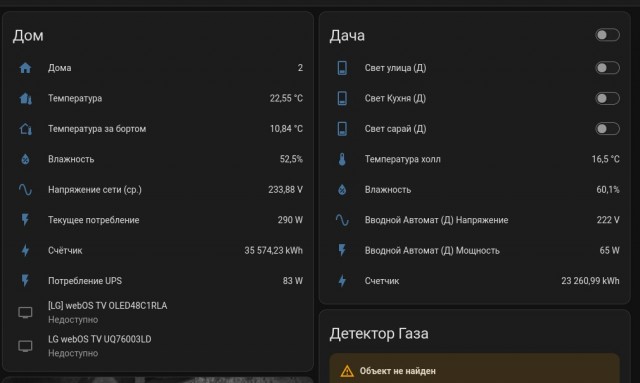Click the 290 W consumption value
The image size is (640, 383).
(x=290, y=220)
